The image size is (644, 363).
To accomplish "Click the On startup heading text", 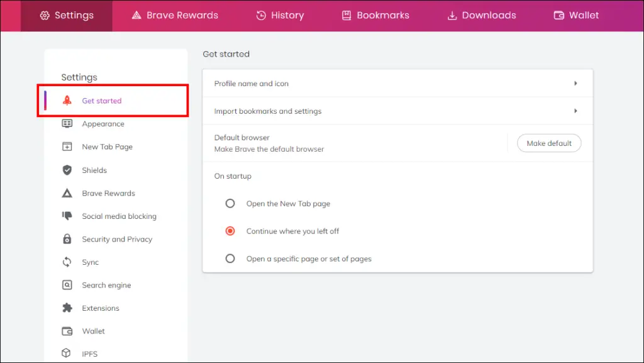I will 233,176.
